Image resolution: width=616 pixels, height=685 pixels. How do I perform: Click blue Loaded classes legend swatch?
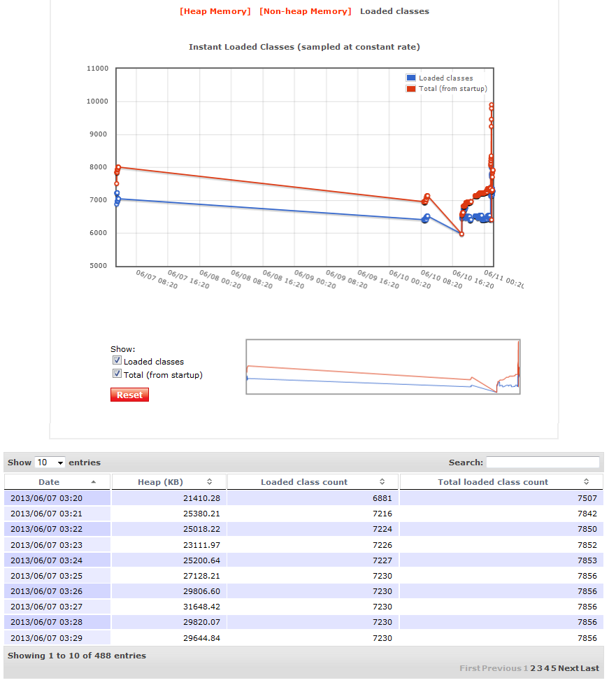pos(411,78)
